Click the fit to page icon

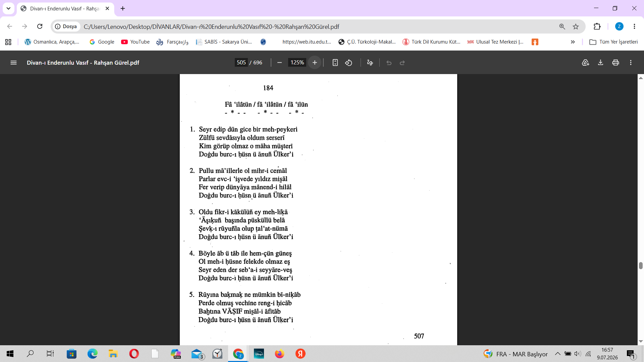tap(335, 63)
